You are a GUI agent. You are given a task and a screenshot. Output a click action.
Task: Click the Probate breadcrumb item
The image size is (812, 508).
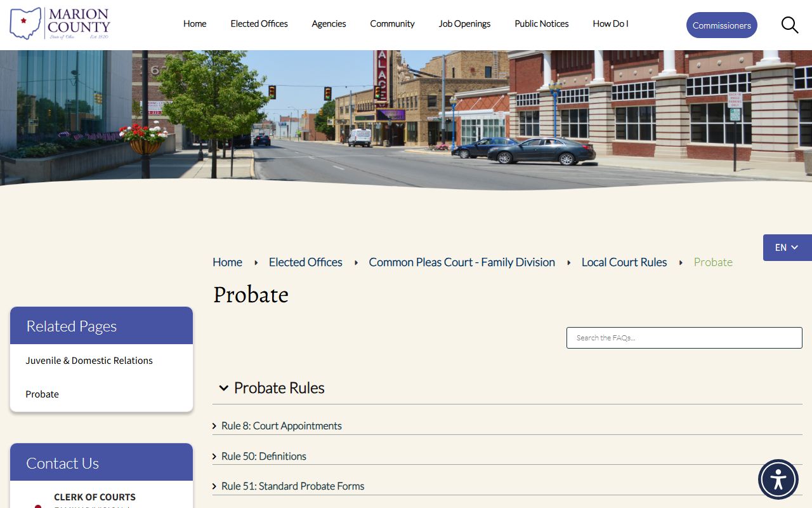(713, 262)
